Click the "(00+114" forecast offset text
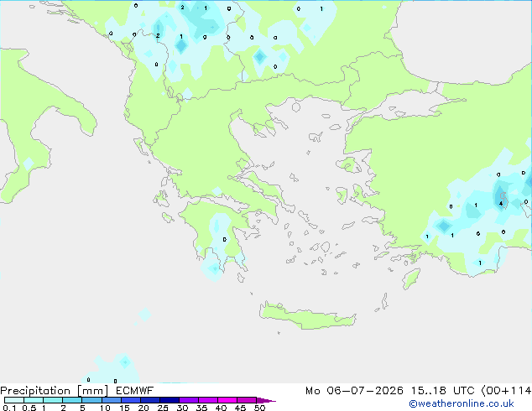532x411 pixels. point(507,391)
